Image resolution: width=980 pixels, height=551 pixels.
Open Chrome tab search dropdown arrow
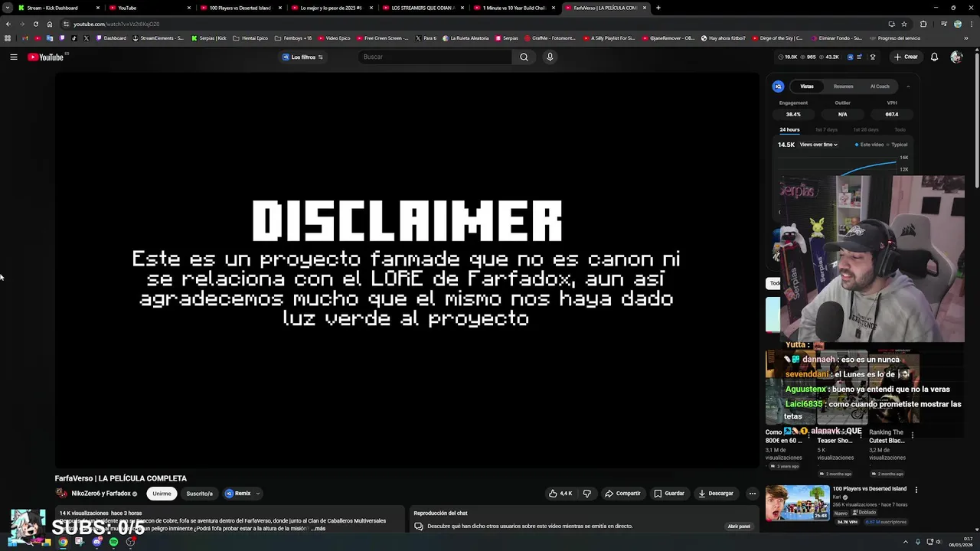coord(7,8)
